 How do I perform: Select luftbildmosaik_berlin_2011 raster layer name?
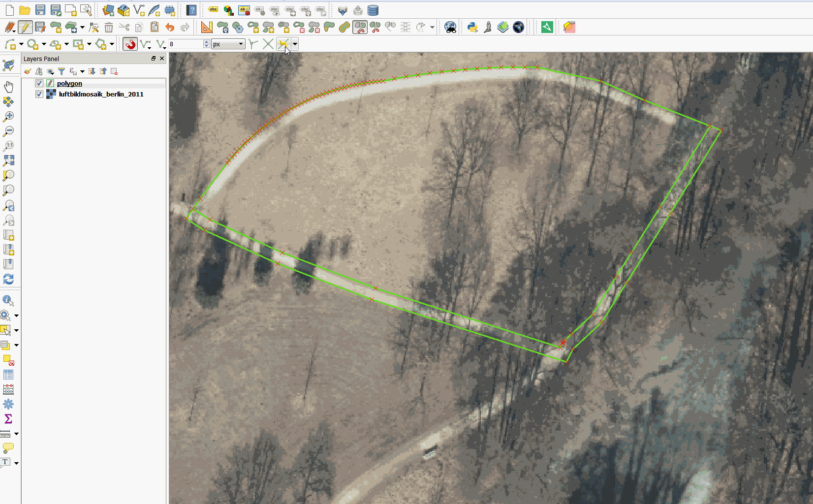(101, 94)
